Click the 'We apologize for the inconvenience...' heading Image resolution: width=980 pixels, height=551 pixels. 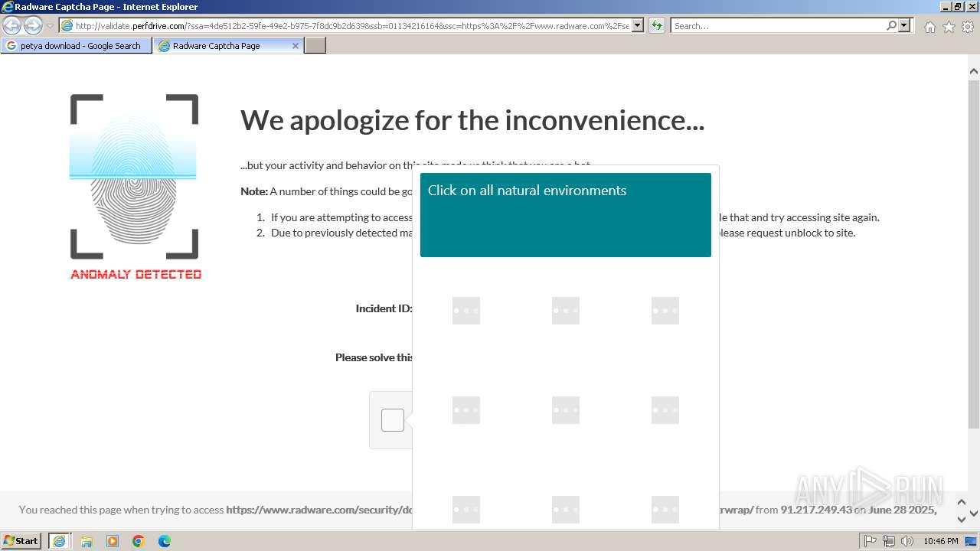point(472,120)
